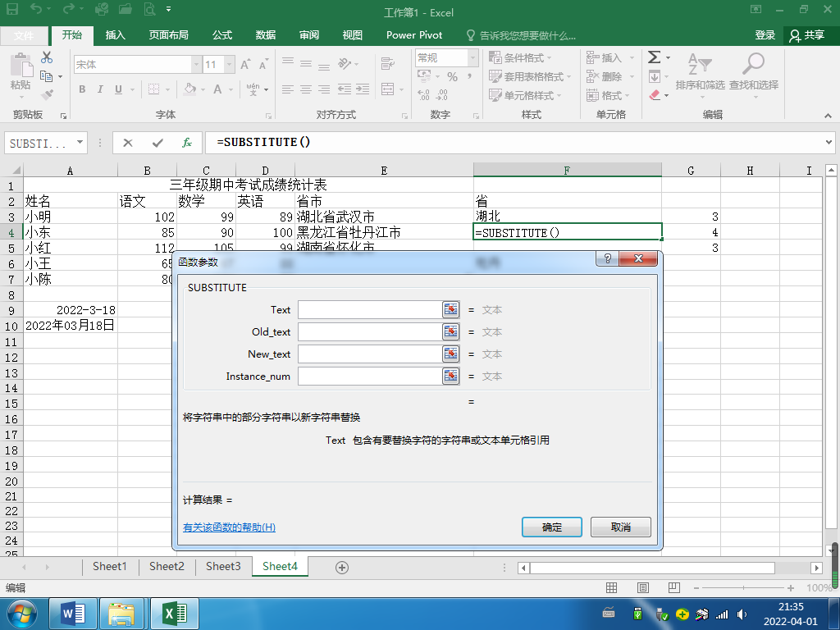This screenshot has height=630, width=840.
Task: Click the 共享 Share button
Action: (807, 35)
